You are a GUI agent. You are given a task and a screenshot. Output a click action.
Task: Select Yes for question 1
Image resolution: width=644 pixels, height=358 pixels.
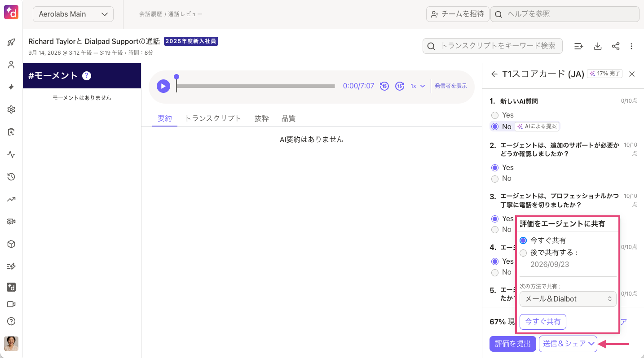(x=495, y=115)
